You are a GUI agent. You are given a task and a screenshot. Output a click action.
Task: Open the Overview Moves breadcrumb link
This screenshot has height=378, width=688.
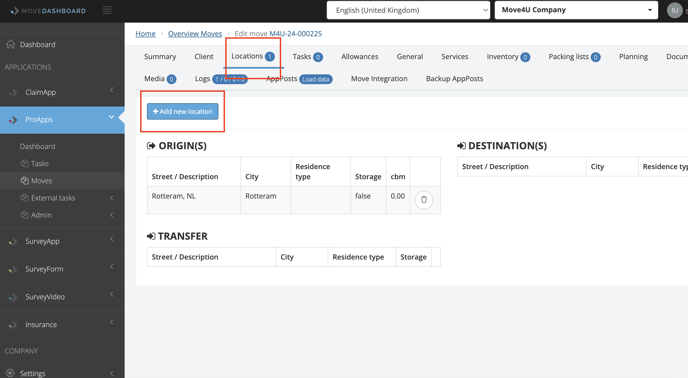click(195, 34)
